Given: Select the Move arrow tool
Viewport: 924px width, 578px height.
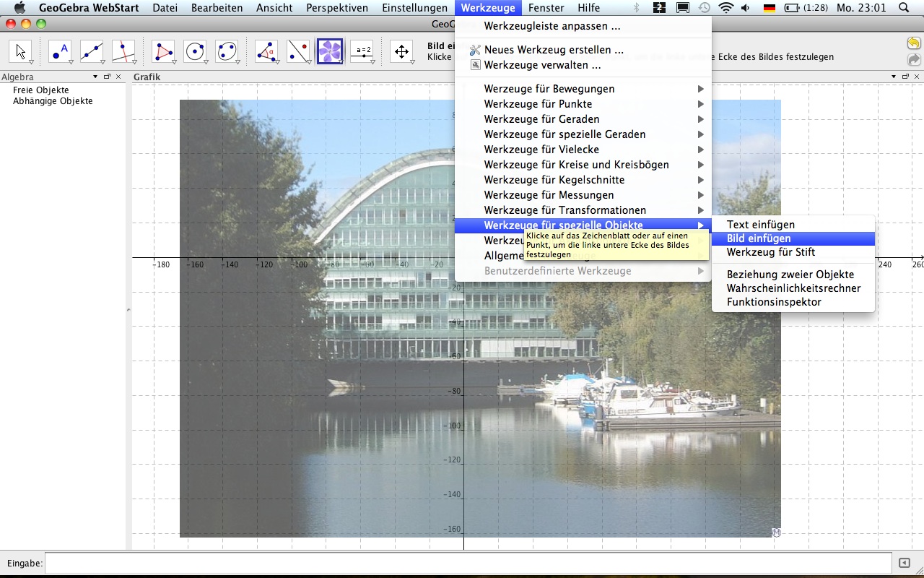Looking at the screenshot, I should pyautogui.click(x=20, y=51).
